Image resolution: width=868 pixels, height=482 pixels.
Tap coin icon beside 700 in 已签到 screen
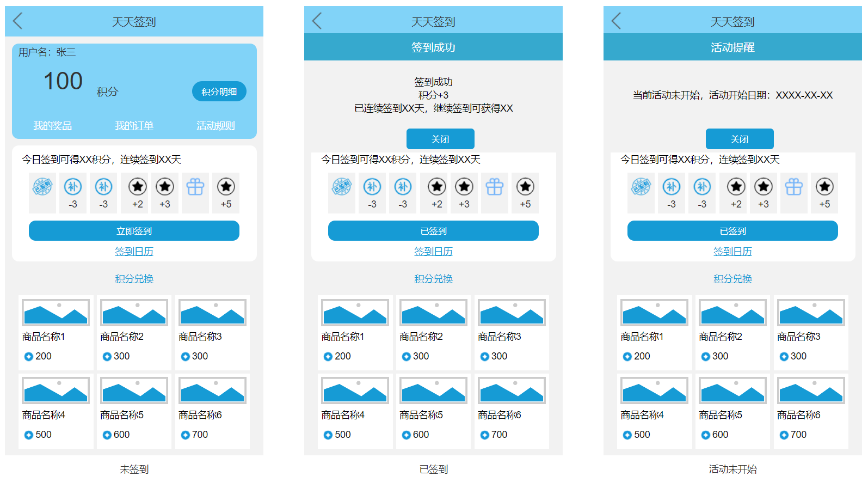[x=485, y=435]
